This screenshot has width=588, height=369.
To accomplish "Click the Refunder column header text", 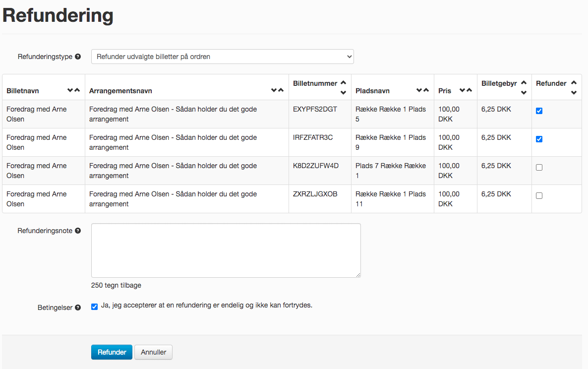I will [x=551, y=83].
